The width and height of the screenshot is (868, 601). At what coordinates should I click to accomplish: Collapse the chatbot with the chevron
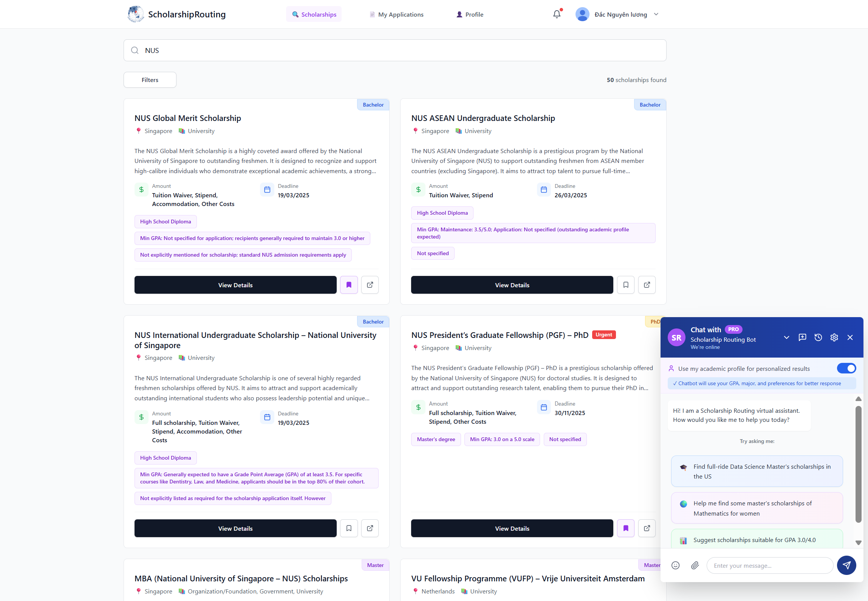pos(786,338)
